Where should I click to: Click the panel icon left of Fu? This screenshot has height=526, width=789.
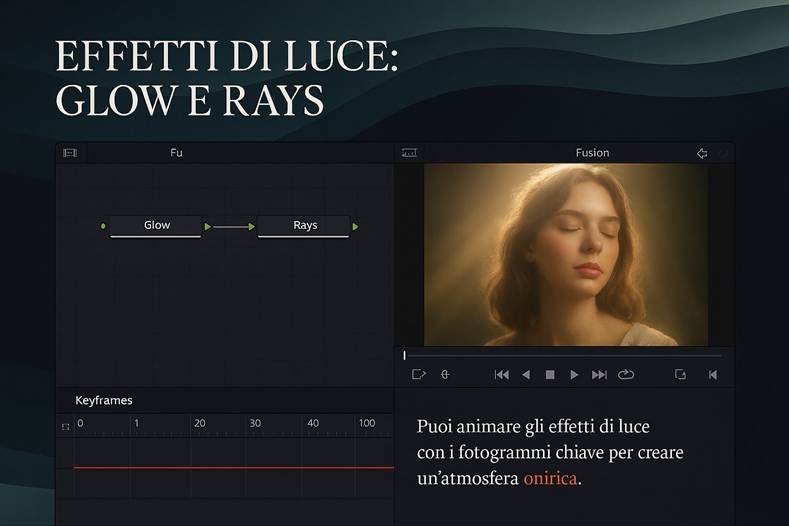[x=70, y=153]
